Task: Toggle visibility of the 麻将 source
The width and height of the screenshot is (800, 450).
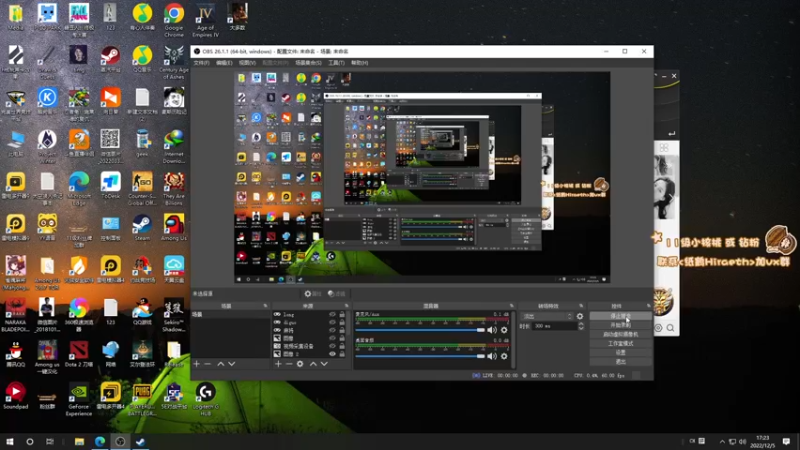Action: [x=332, y=330]
